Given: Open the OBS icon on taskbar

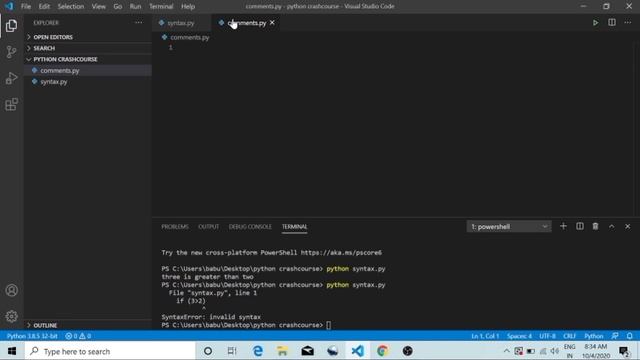Looking at the screenshot, I should 407,351.
